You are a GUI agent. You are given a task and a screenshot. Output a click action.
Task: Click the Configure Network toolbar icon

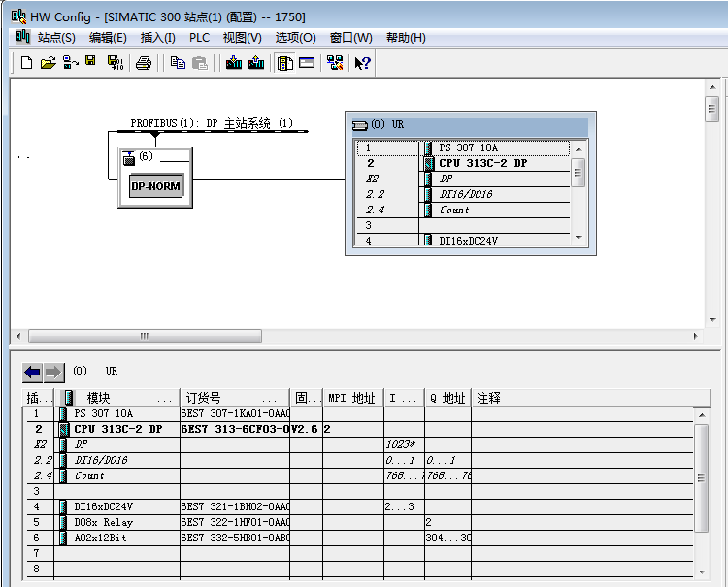335,63
